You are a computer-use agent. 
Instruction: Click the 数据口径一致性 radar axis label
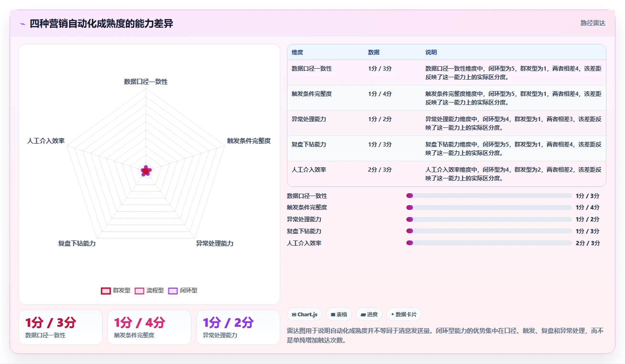pyautogui.click(x=146, y=82)
